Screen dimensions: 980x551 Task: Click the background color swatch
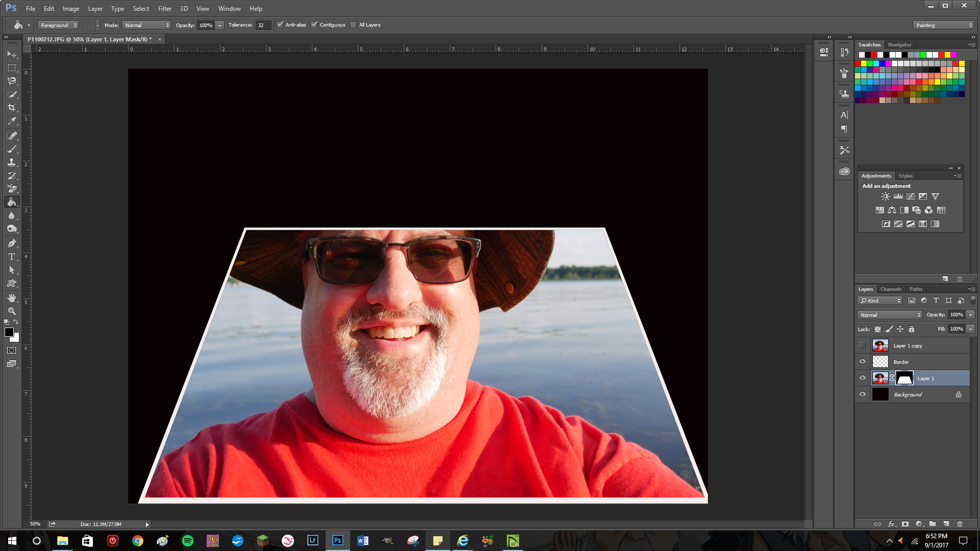pyautogui.click(x=16, y=338)
